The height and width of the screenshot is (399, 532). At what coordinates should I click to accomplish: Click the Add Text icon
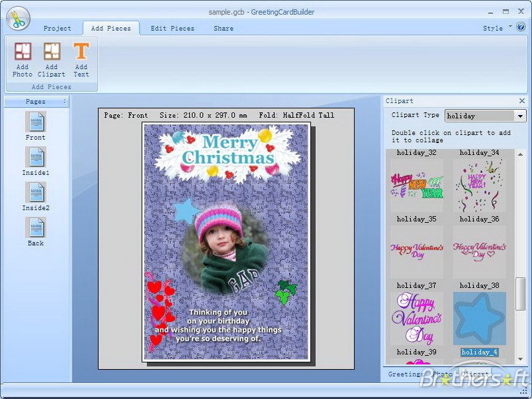coord(81,52)
